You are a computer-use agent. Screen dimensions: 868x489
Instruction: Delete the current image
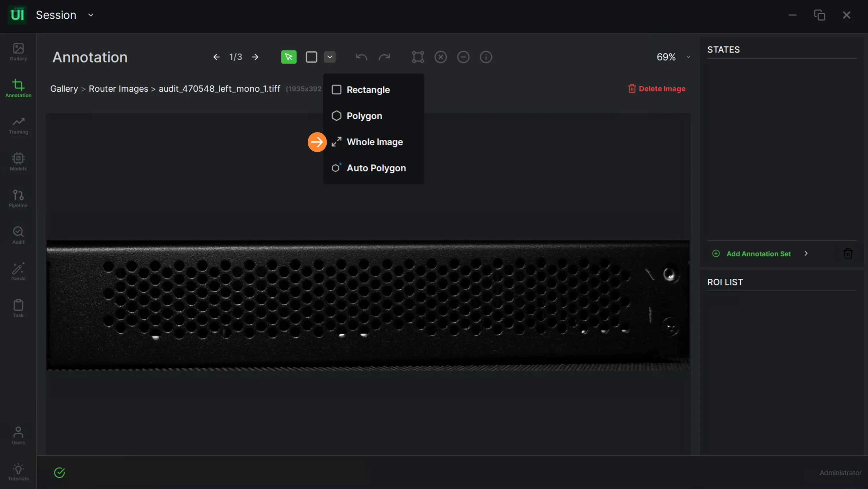pyautogui.click(x=657, y=89)
